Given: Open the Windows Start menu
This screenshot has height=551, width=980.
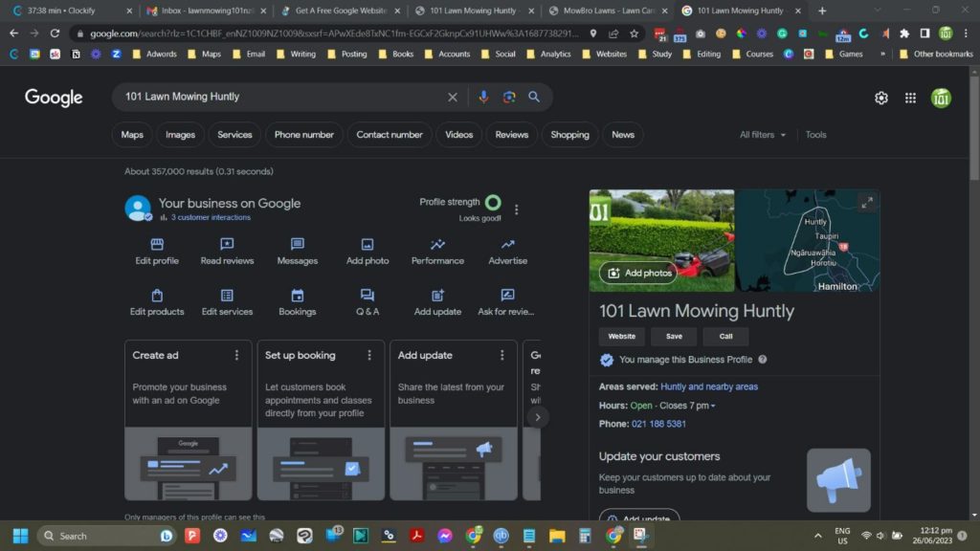Looking at the screenshot, I should pyautogui.click(x=20, y=536).
